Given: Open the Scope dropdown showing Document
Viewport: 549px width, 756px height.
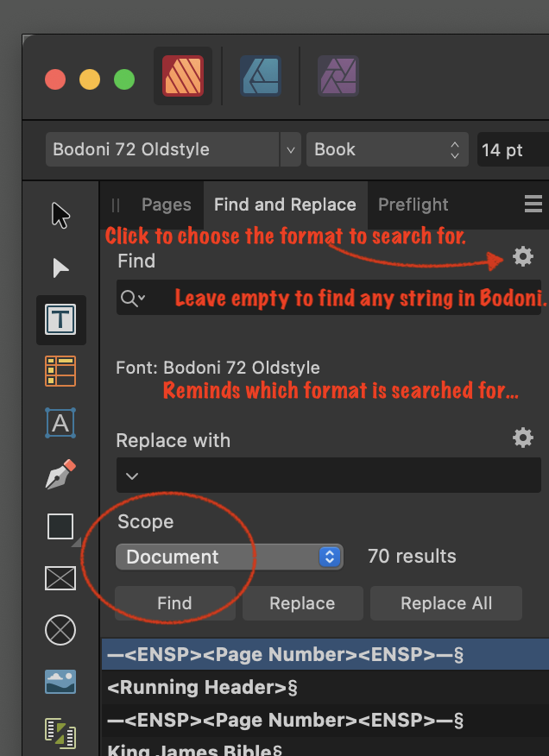Looking at the screenshot, I should (229, 557).
